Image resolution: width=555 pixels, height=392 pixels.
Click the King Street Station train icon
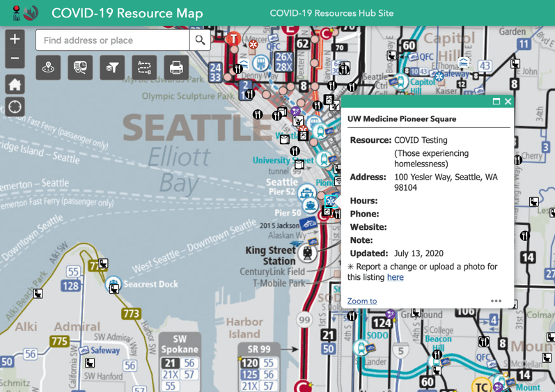[x=307, y=253]
